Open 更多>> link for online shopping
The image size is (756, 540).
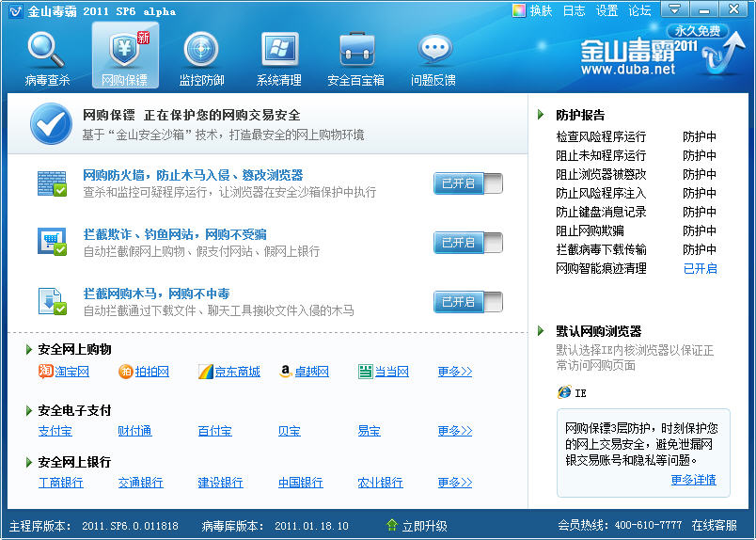[x=455, y=372]
